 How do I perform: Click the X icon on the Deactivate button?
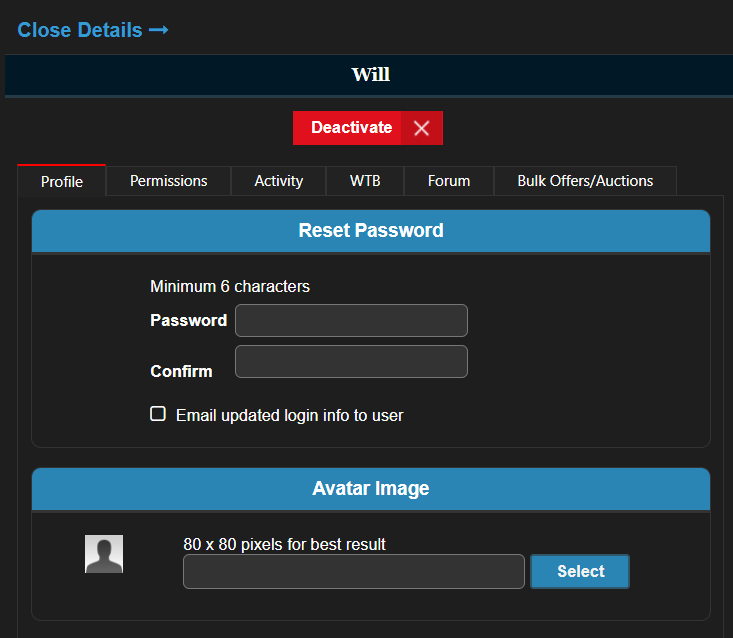coord(422,128)
